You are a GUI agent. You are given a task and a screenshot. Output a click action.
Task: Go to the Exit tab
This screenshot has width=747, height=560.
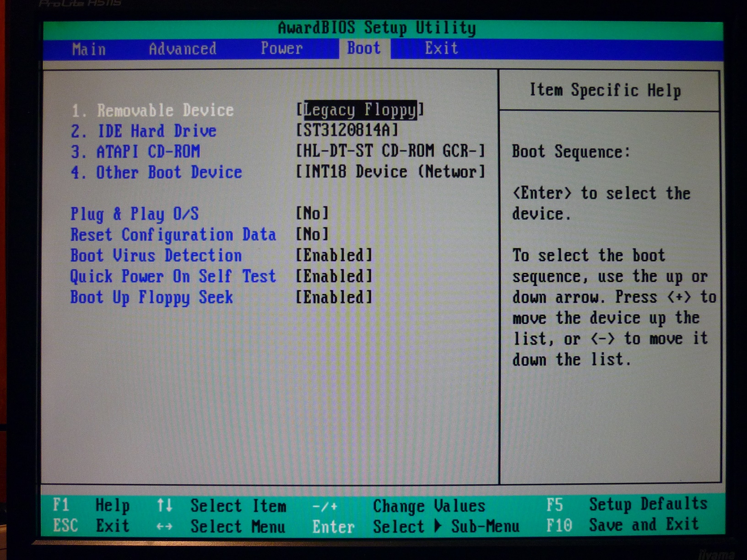(441, 48)
